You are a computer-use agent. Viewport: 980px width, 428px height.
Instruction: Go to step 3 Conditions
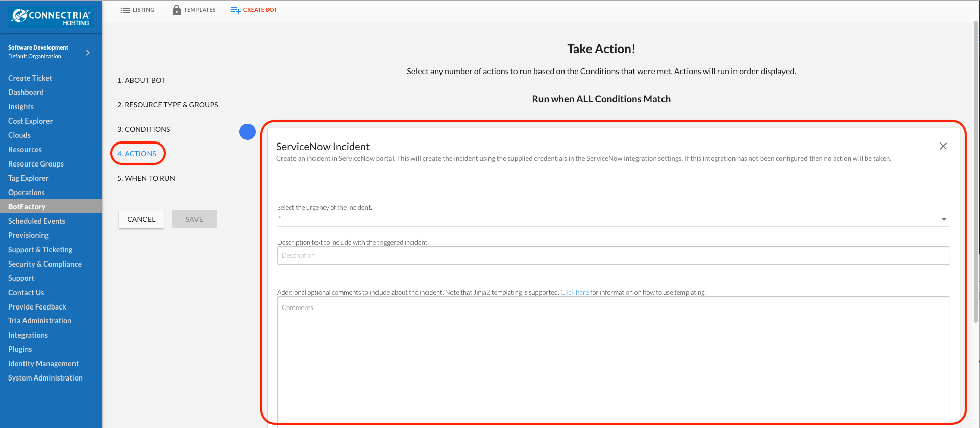pyautogui.click(x=144, y=129)
